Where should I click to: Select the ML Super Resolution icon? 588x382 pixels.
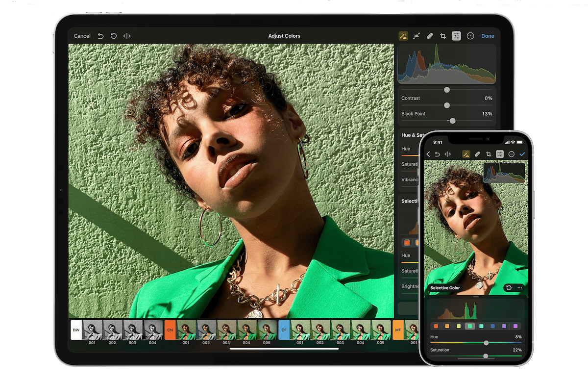tap(416, 36)
